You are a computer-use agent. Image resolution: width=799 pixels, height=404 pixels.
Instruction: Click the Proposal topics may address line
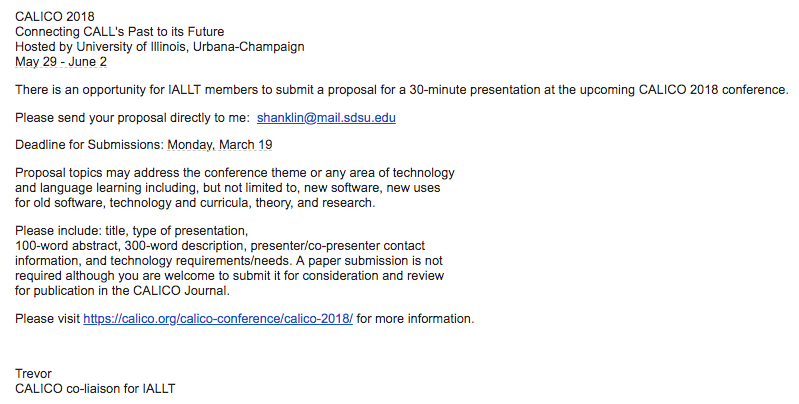[x=234, y=173]
